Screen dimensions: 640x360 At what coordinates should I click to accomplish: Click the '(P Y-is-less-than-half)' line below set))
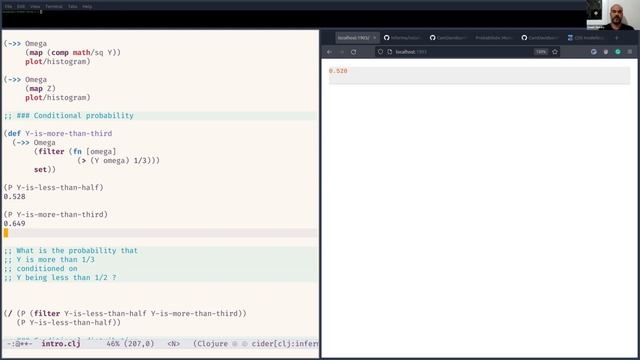(x=53, y=187)
